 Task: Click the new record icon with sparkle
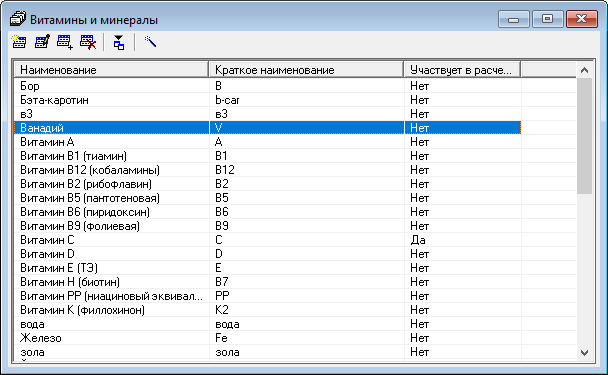coord(19,41)
